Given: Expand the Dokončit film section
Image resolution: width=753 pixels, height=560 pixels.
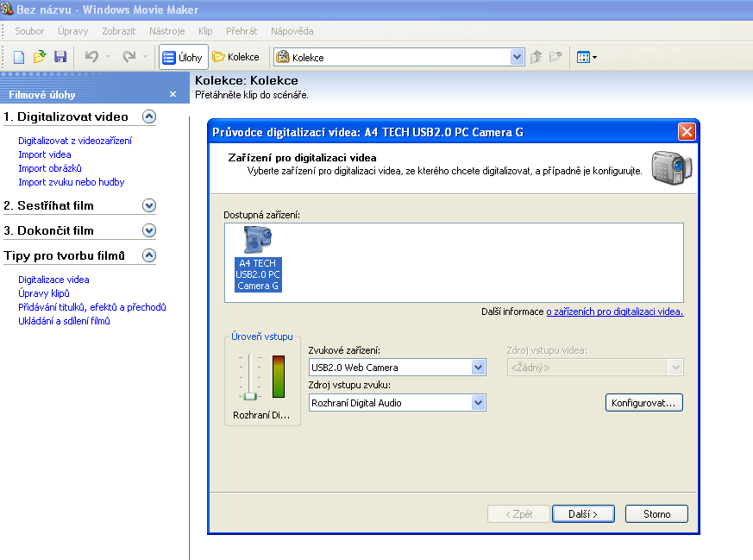Looking at the screenshot, I should point(149,230).
